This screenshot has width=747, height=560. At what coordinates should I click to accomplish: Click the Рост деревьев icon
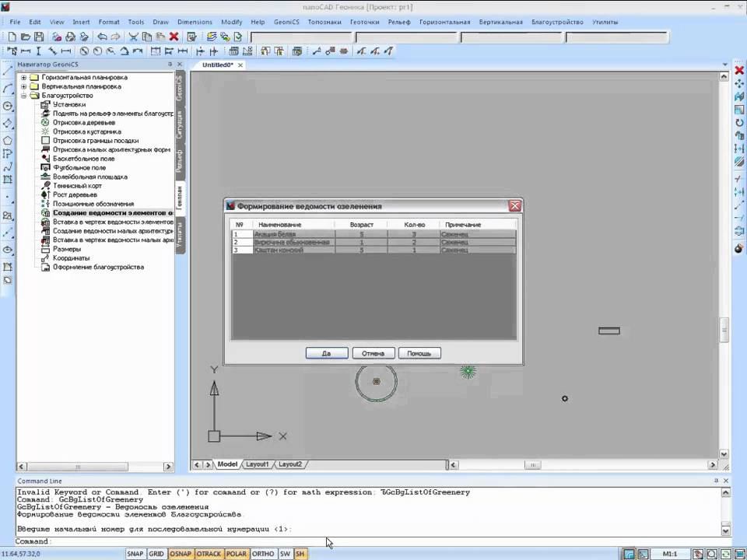coord(45,194)
